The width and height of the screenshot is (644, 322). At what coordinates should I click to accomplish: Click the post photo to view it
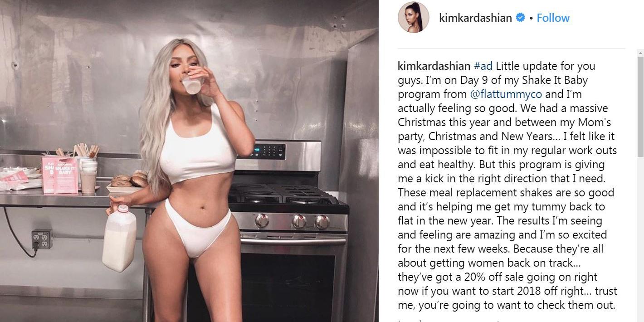click(x=189, y=161)
